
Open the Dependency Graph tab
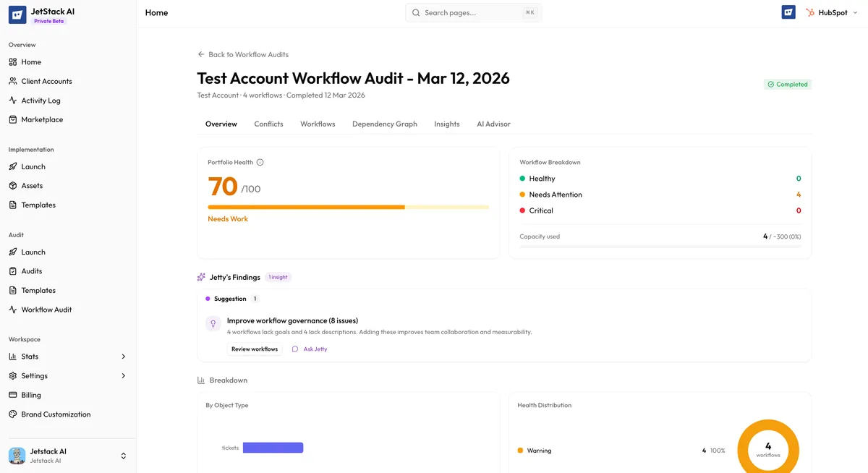[x=384, y=124]
